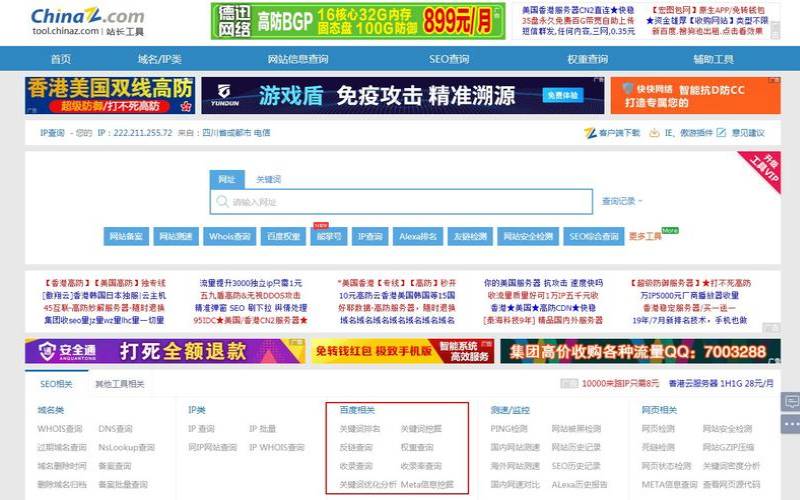Click the 10000来路IP只需8元 text ad

pyautogui.click(x=620, y=383)
